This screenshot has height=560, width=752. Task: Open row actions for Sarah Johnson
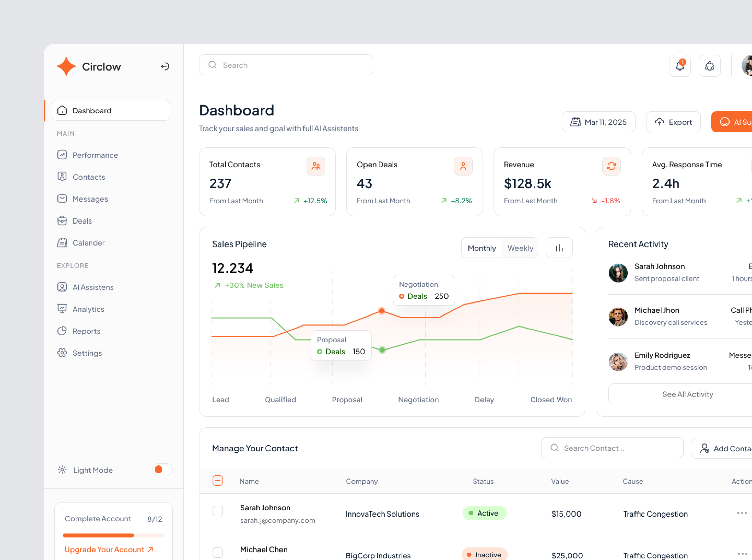click(x=742, y=513)
